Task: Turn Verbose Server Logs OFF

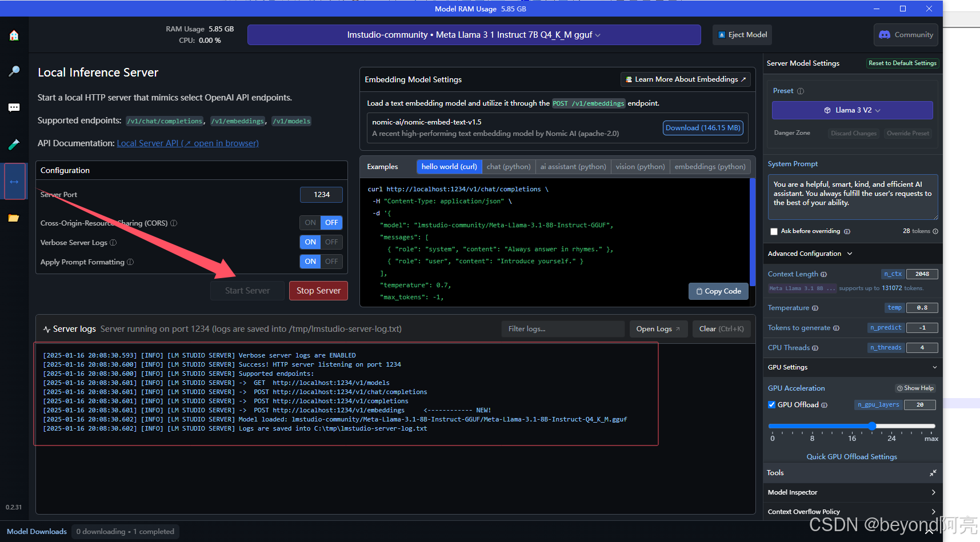Action: pyautogui.click(x=331, y=242)
